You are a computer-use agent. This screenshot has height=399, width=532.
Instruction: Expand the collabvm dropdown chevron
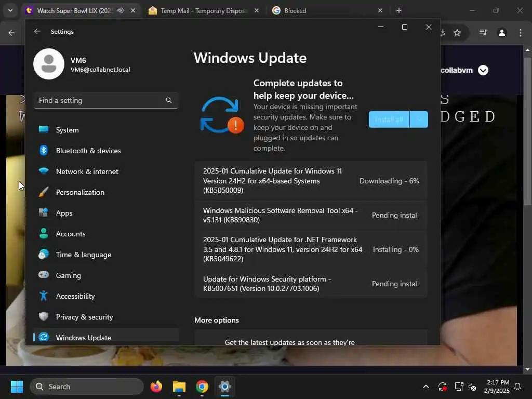pos(483,70)
